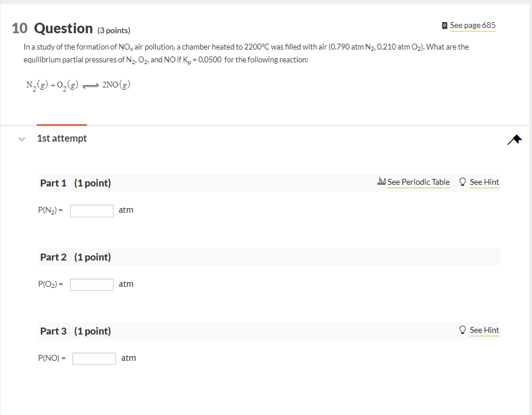Click the lightbulb icon in Part 3 header
The image size is (532, 415).
click(x=462, y=330)
